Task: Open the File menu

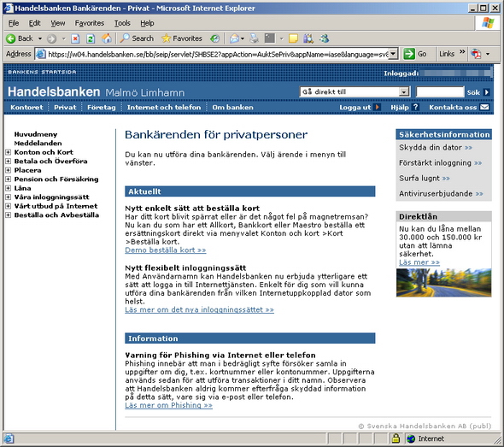Action: click(x=14, y=23)
